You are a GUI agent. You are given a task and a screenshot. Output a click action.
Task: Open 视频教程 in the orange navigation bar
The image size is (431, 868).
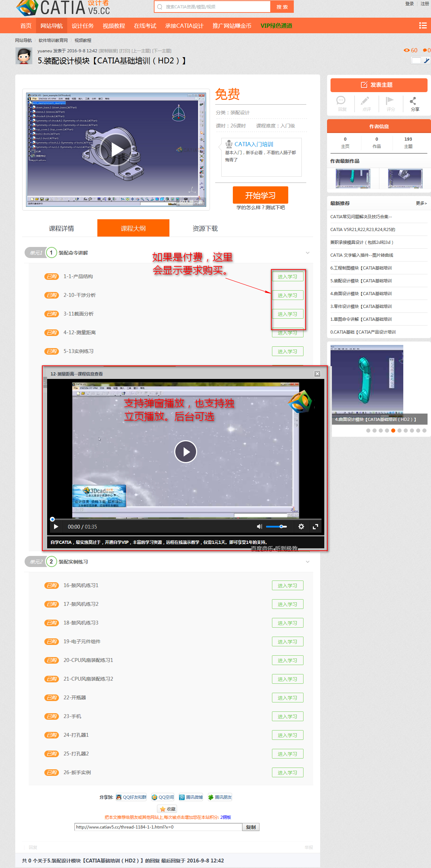114,26
